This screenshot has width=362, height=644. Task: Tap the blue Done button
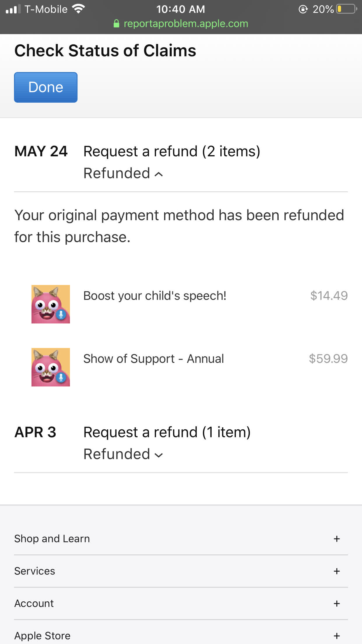coord(46,87)
